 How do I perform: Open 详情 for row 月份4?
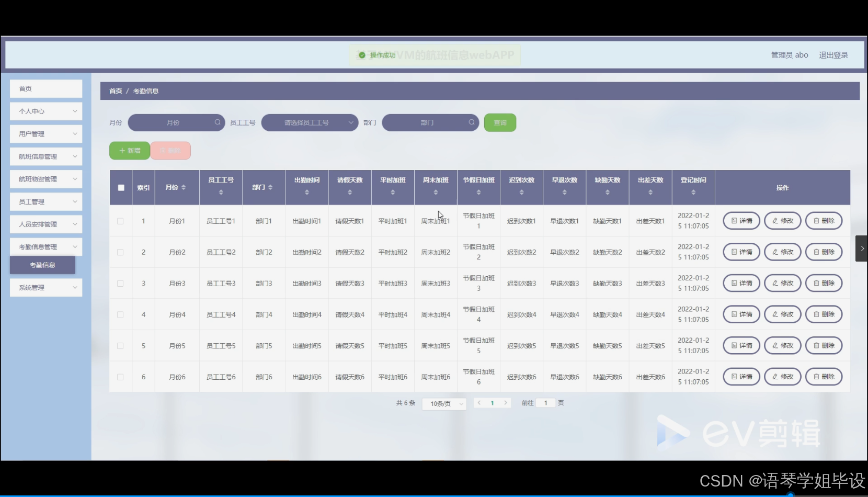(x=741, y=314)
